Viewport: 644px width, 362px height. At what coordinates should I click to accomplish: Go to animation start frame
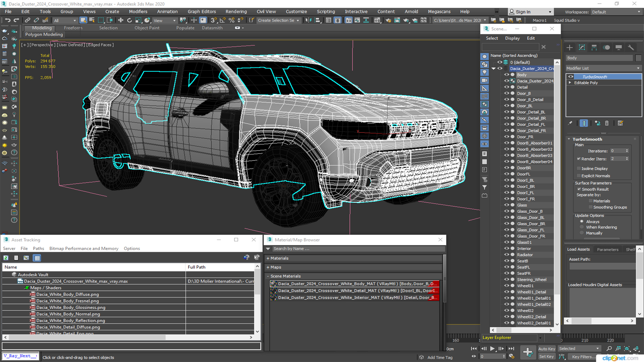coord(474,349)
